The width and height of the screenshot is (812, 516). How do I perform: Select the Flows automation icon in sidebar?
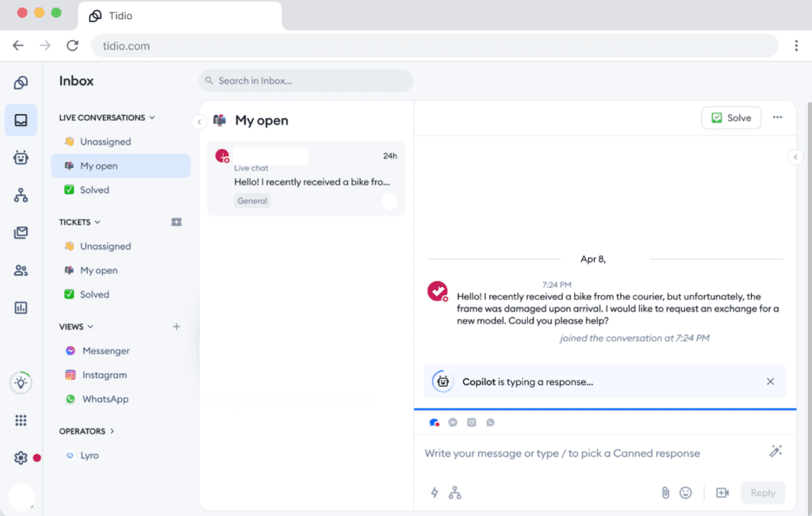21,195
